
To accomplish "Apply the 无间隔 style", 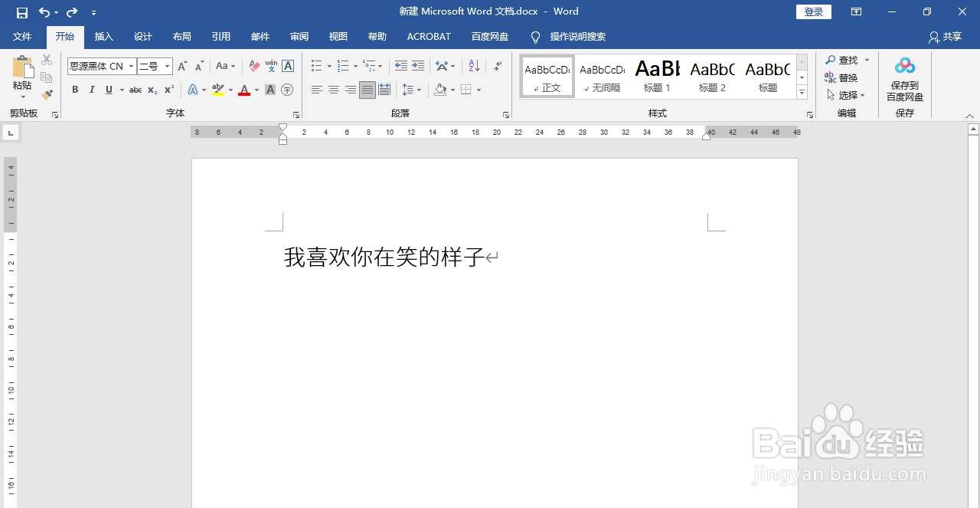I will (602, 77).
